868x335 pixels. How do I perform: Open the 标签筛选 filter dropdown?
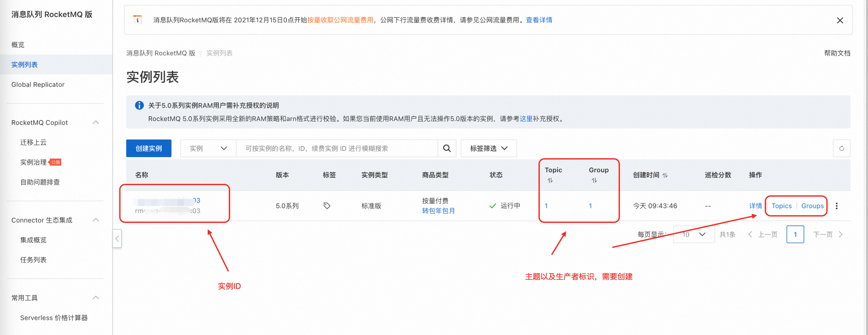click(488, 149)
